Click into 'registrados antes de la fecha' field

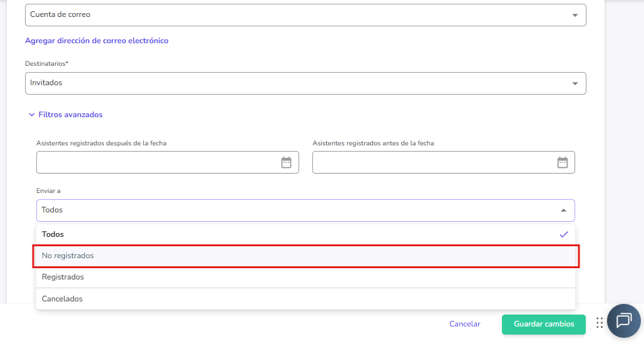coord(432,163)
